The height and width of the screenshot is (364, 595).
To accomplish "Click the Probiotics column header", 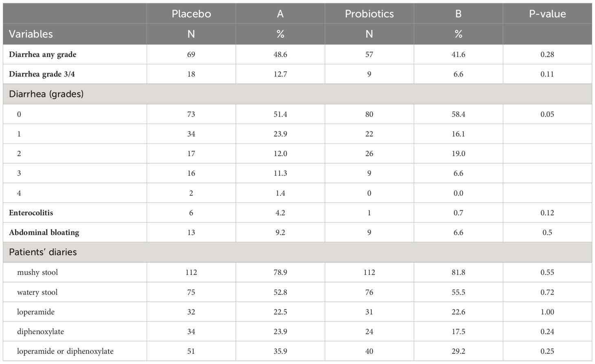I will point(369,14).
